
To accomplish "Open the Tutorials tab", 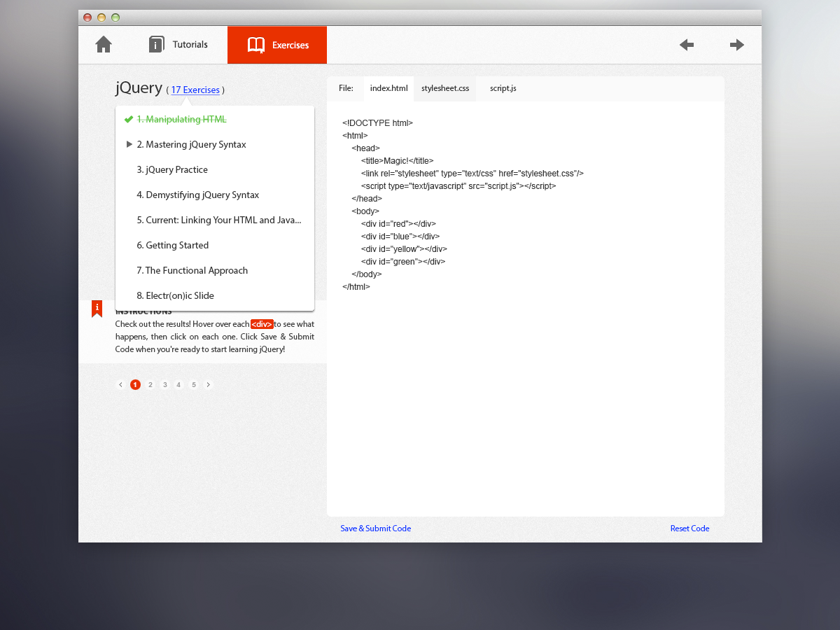I will click(178, 45).
